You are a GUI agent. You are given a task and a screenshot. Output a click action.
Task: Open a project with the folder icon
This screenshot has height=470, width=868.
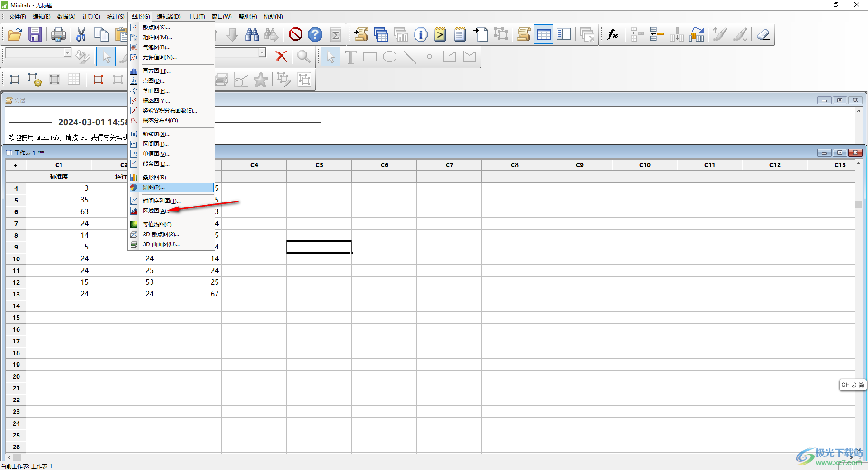coord(15,34)
